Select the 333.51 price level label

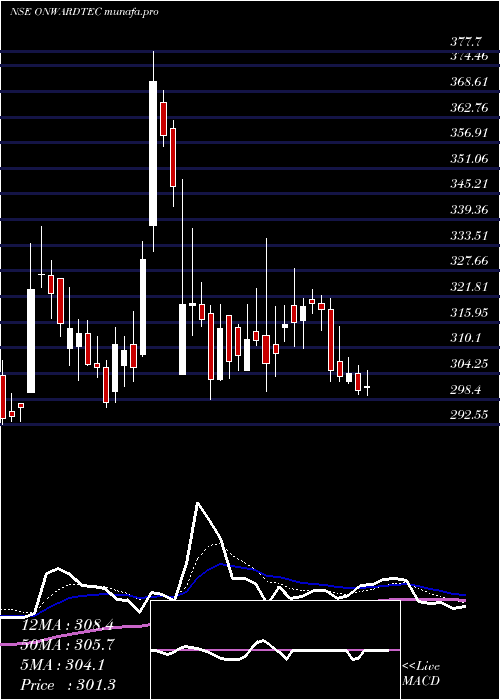point(469,235)
